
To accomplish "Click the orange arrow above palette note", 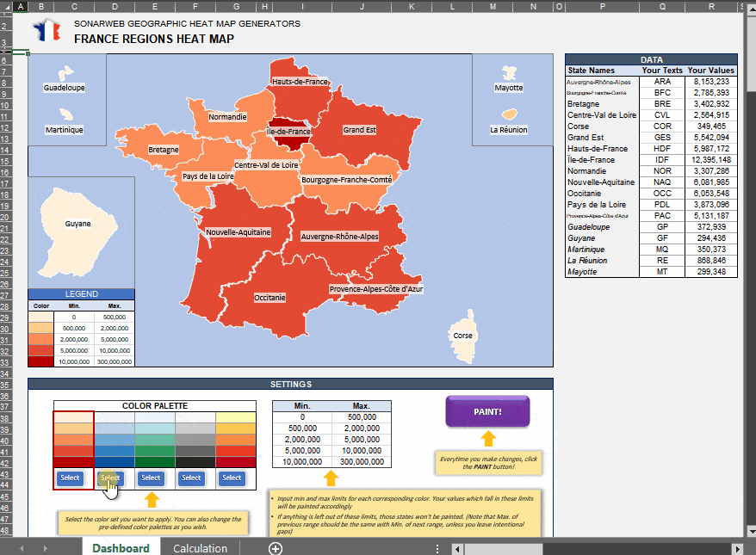I will 152,499.
